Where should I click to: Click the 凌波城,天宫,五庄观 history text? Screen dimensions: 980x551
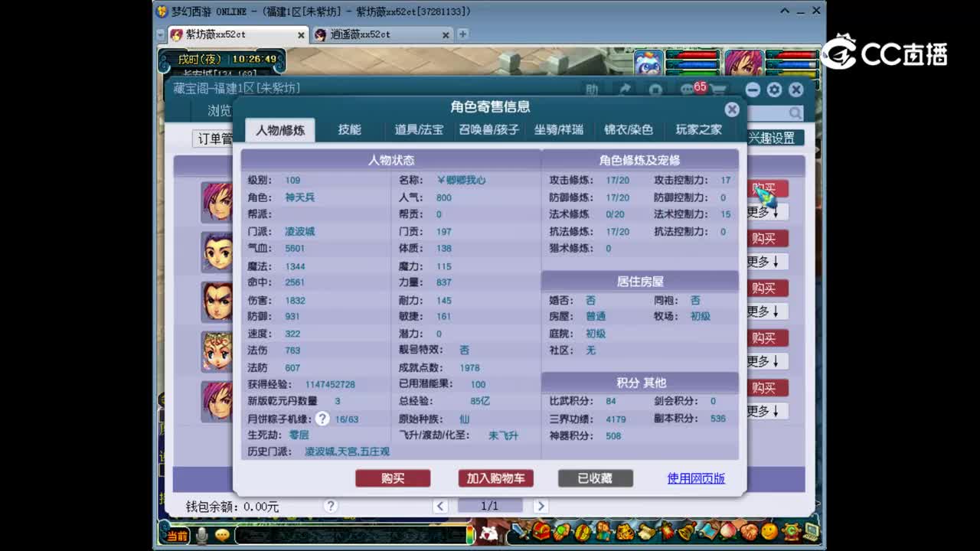[x=347, y=452]
